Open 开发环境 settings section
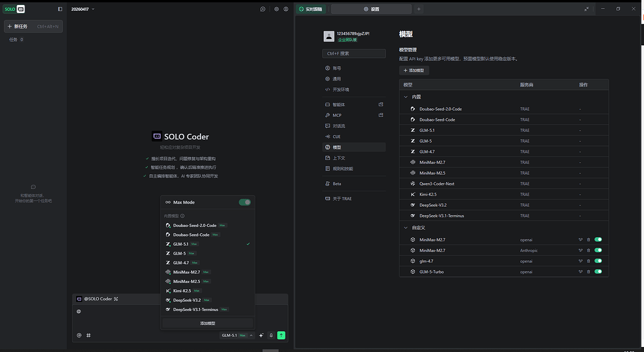The image size is (644, 352). click(x=353, y=89)
